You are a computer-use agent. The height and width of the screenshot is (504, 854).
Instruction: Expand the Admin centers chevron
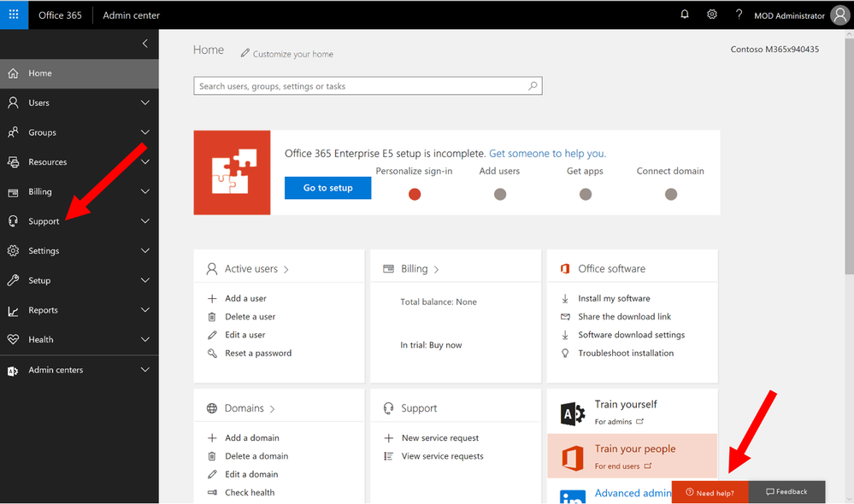tap(144, 370)
